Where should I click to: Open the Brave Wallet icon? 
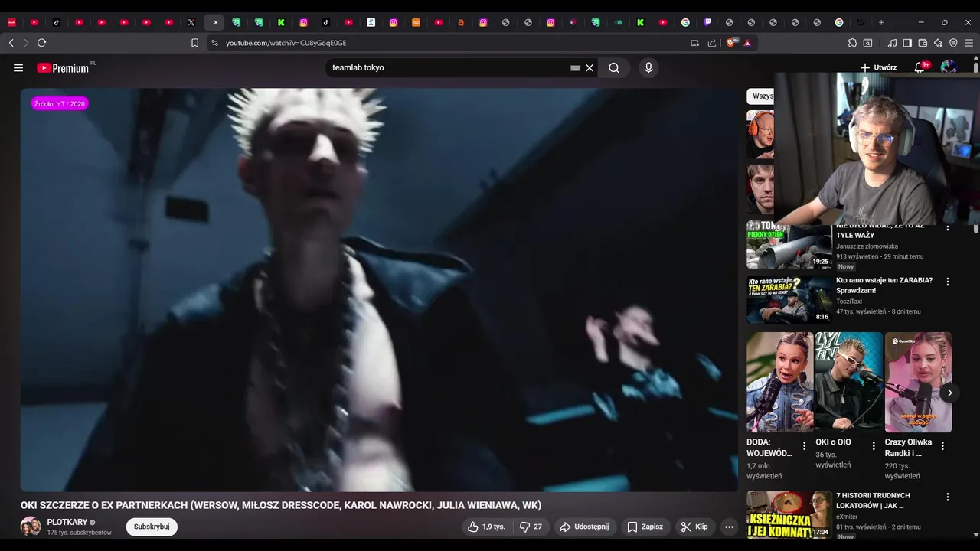[x=923, y=43]
